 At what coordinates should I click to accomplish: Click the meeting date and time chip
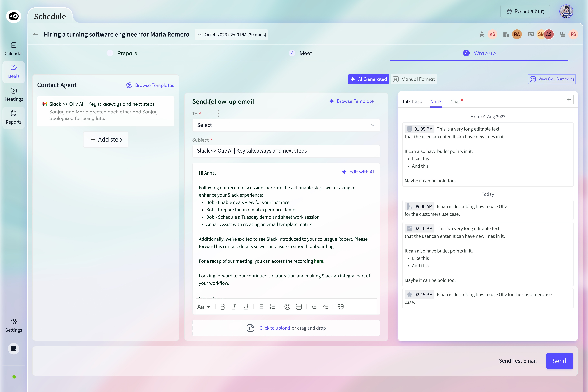click(231, 35)
